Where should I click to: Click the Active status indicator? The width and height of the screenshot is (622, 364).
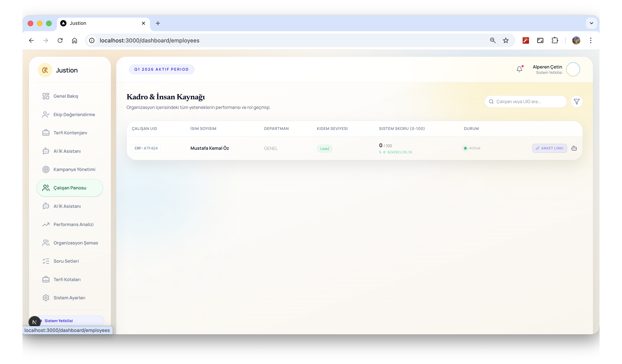coord(472,148)
